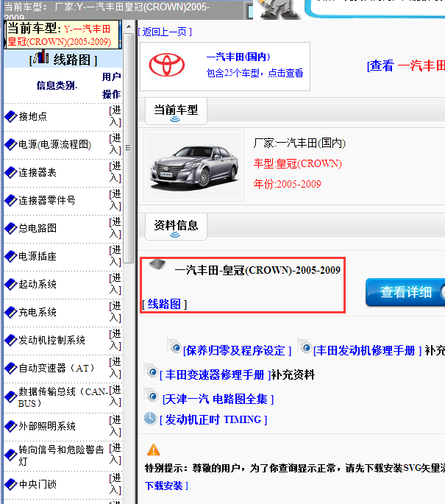Open the 线路图 link in red box

[165, 304]
